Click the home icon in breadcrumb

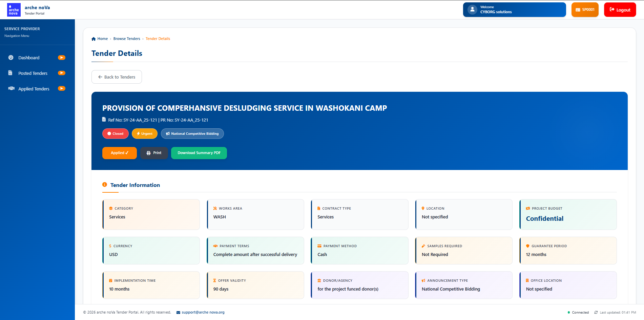[94, 39]
